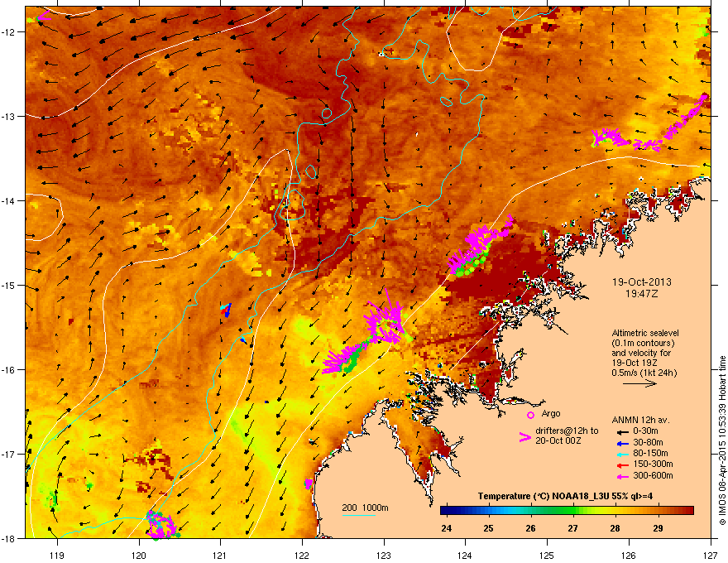Image resolution: width=728 pixels, height=563 pixels.
Task: Click the latitude label '-16'
Action: (x=8, y=370)
